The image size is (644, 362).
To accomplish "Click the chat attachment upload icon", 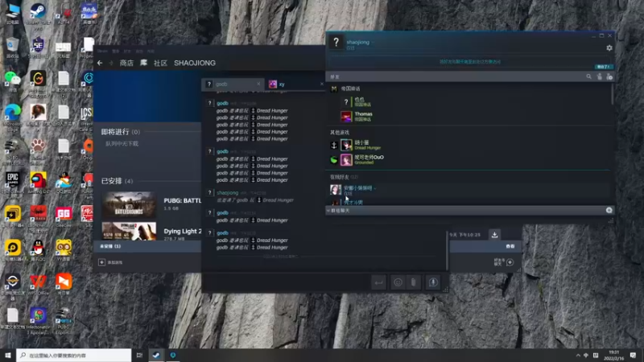I will [414, 282].
